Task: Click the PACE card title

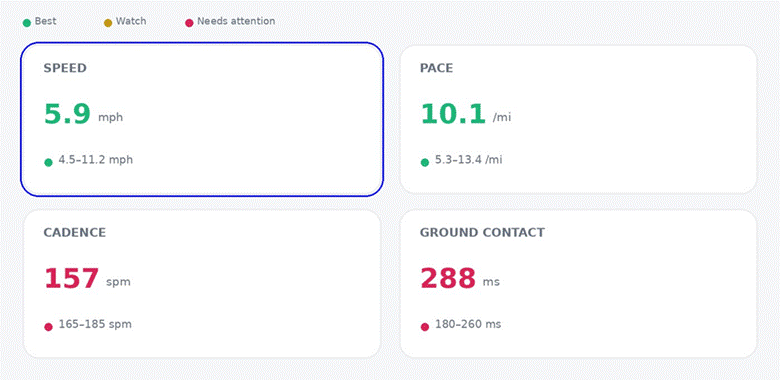Action: 436,68
